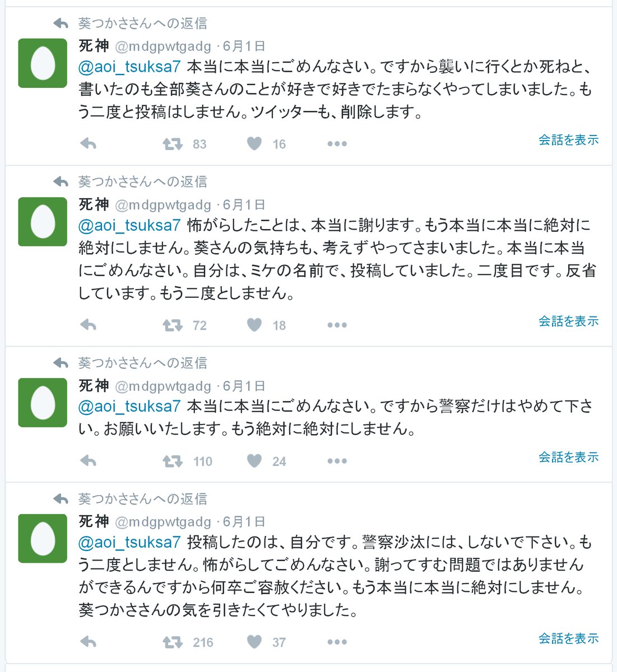
Task: Like the tweet with 24 likes
Action: (x=254, y=461)
